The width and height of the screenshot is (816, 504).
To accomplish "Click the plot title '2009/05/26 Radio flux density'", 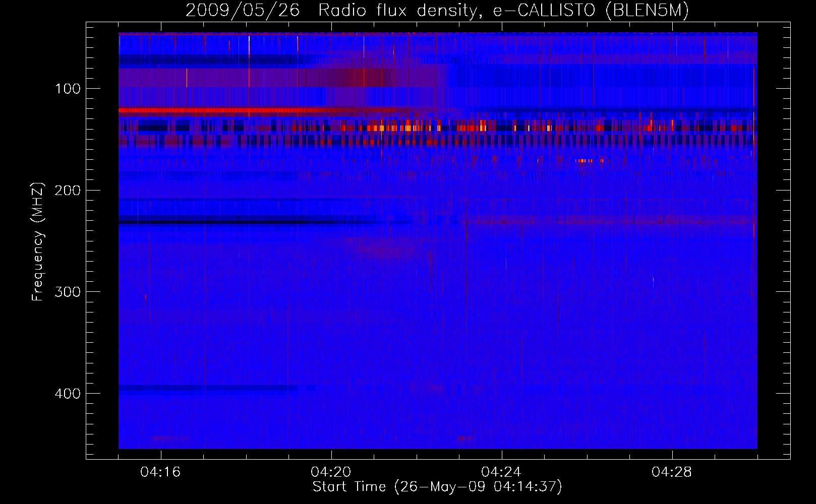I will [x=437, y=10].
